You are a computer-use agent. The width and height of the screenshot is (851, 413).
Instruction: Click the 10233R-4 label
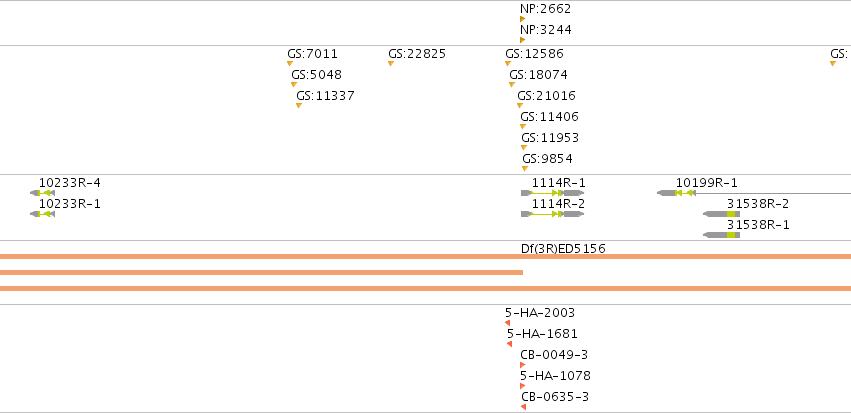coord(69,183)
